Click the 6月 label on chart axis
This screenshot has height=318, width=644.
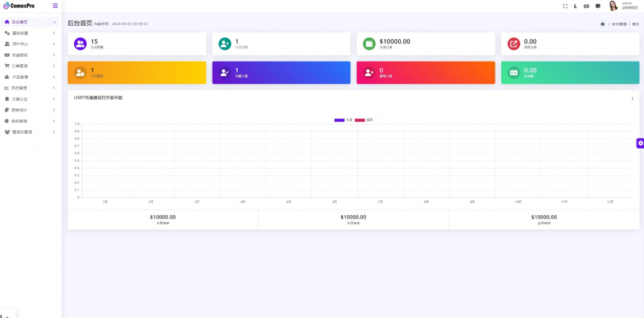(x=335, y=202)
